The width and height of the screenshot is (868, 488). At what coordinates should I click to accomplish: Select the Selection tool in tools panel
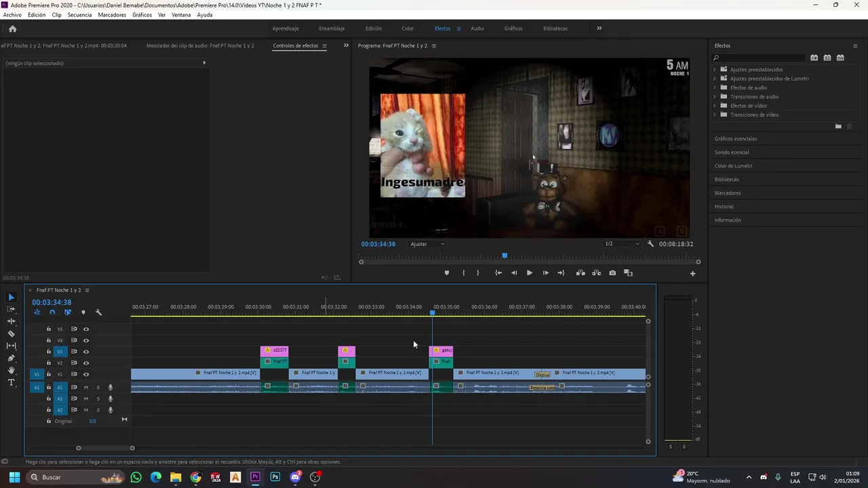11,297
